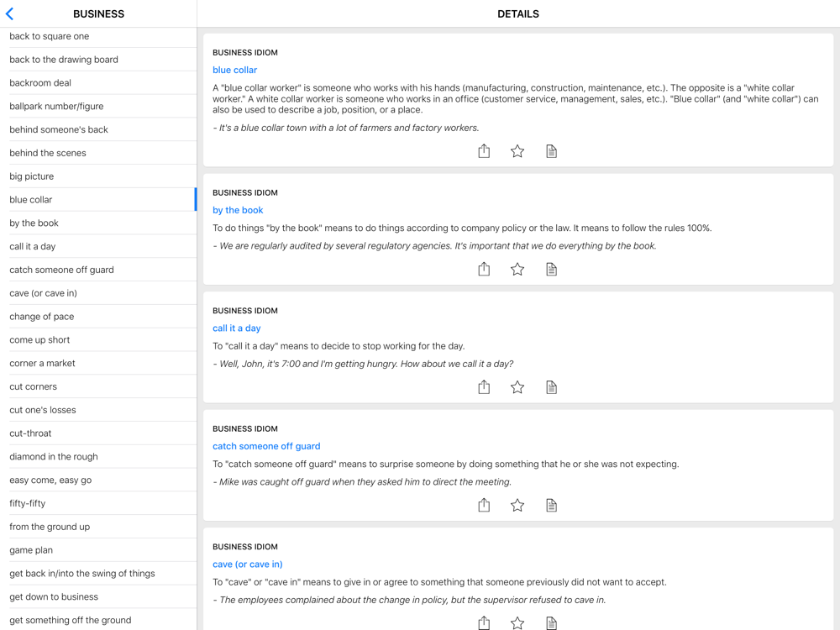Share the 'catch someone off guard' idiom
Screen dimensions: 840x630
484,505
